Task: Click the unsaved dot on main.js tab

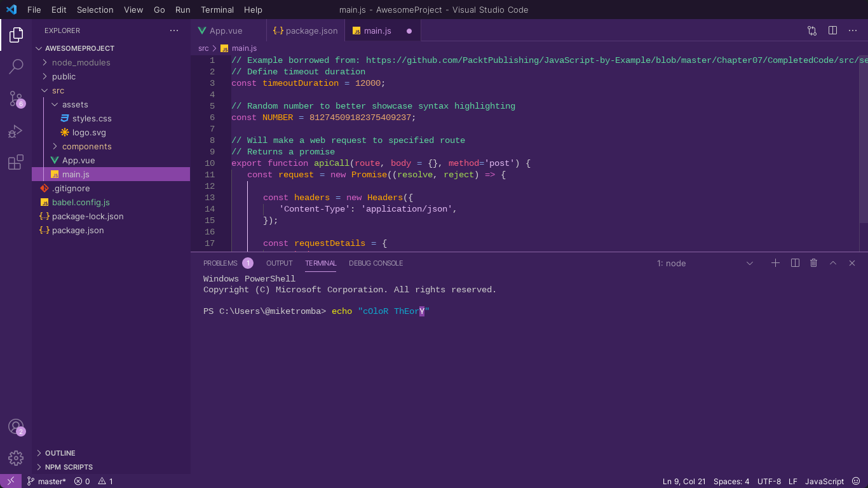Action: 409,30
